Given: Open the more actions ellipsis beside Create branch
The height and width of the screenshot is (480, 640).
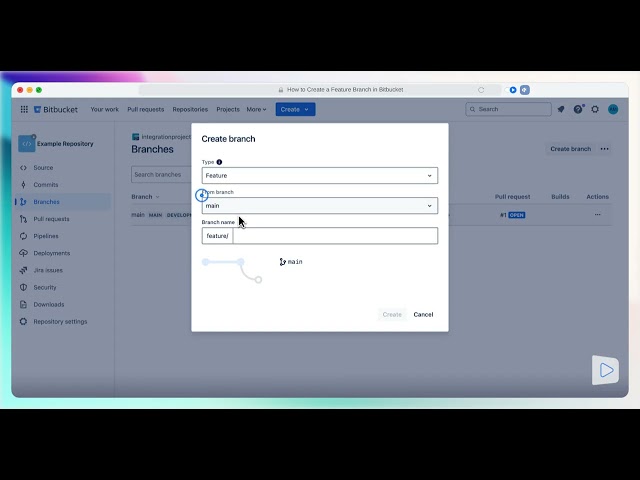Looking at the screenshot, I should point(604,149).
